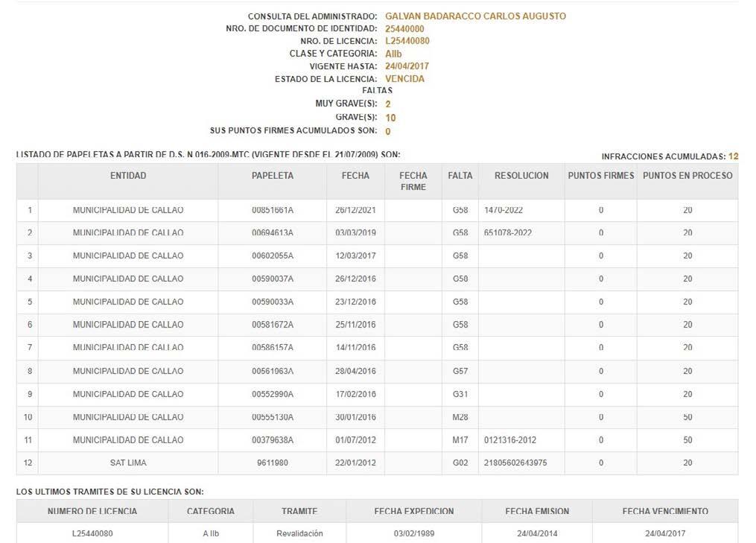Click the emission date 24/04/2014
Viewport: 756px width, 543px height.
pos(537,533)
